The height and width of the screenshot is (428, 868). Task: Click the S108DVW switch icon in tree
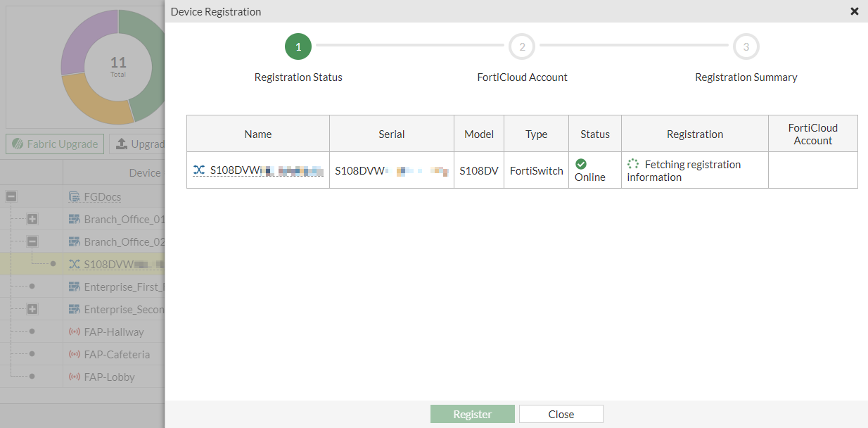pyautogui.click(x=74, y=264)
